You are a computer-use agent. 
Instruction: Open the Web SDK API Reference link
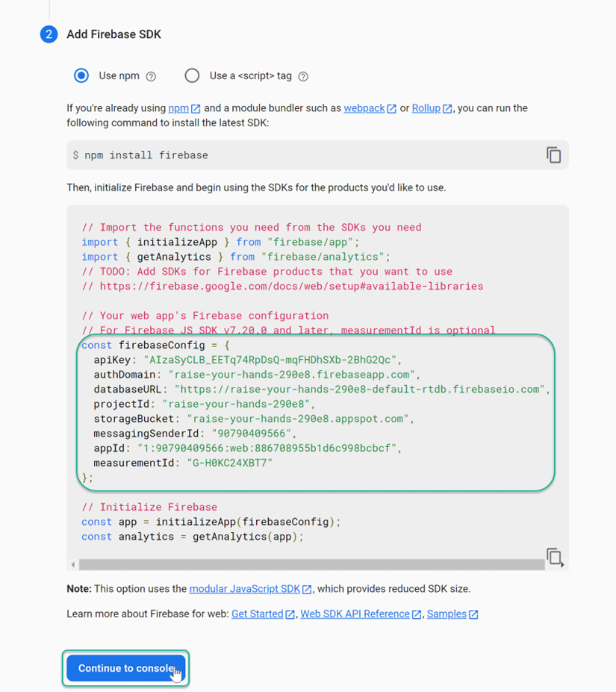pyautogui.click(x=355, y=614)
